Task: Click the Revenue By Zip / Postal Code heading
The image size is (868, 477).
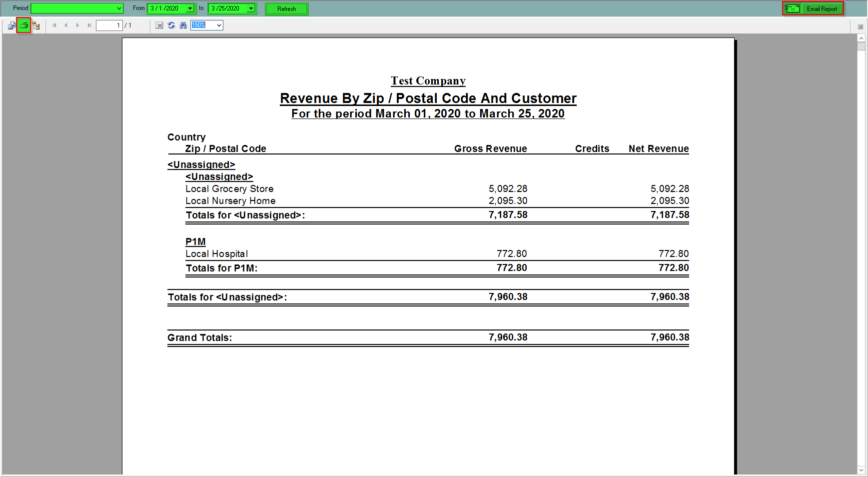Action: point(428,98)
